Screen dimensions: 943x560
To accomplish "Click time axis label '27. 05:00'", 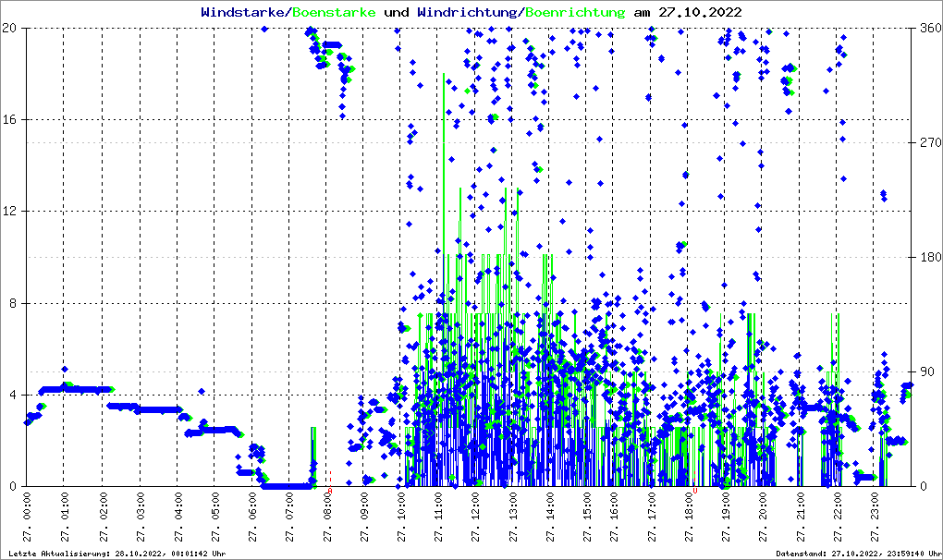I will point(215,517).
